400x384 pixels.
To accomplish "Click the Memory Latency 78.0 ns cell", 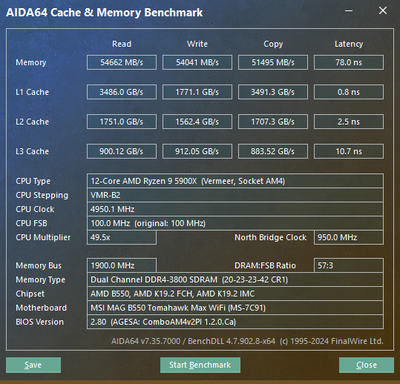I will [349, 62].
